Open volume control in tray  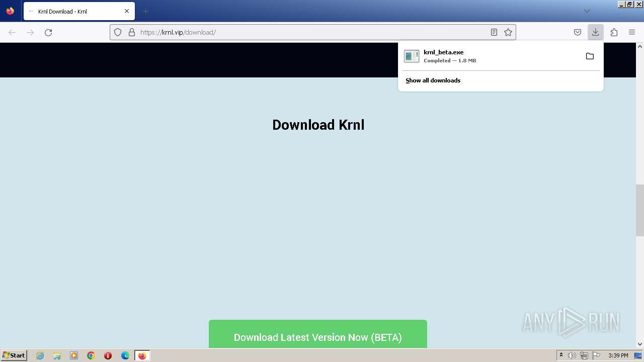coord(572,355)
